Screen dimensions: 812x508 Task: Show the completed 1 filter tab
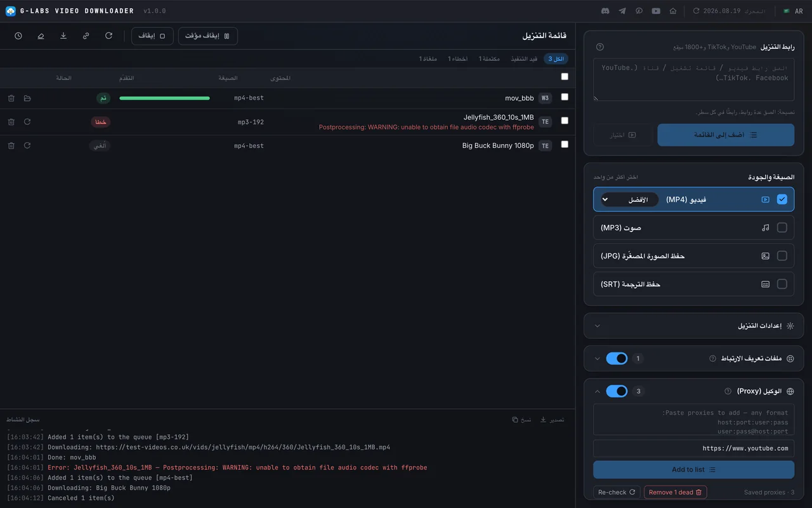click(x=489, y=59)
